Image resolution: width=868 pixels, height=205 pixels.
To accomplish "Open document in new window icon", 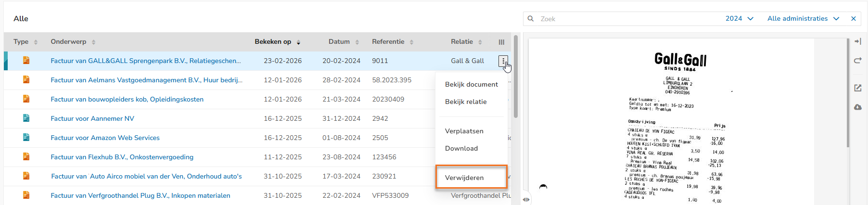I will click(857, 88).
